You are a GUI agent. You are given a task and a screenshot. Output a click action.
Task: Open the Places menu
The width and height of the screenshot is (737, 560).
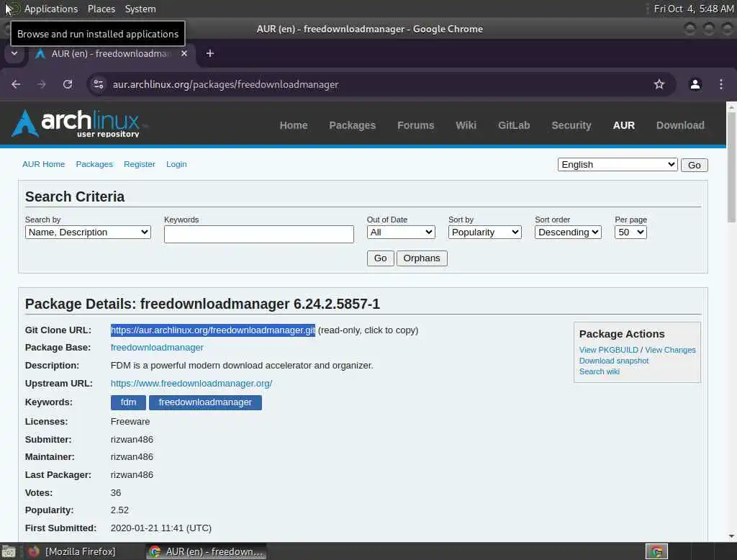[x=101, y=9]
